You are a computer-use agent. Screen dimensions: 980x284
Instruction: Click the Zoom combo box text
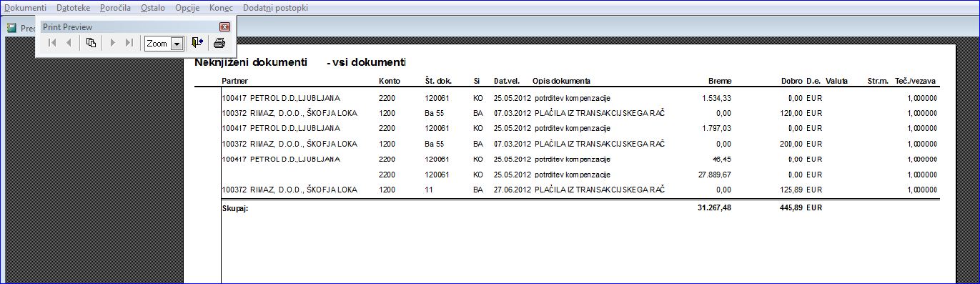(157, 44)
